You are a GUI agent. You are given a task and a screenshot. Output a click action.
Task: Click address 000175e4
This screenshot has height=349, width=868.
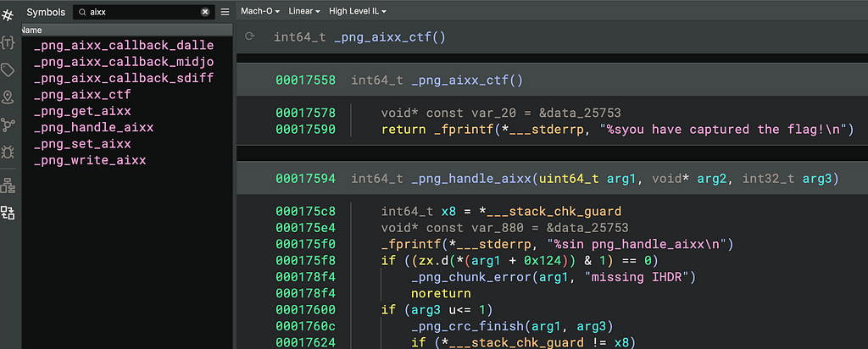pos(305,227)
